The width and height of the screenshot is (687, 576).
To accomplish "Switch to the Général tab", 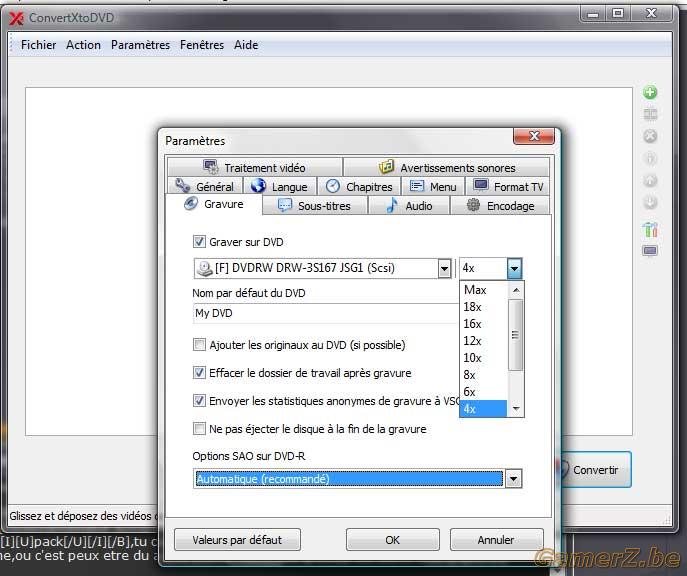I will tap(205, 187).
